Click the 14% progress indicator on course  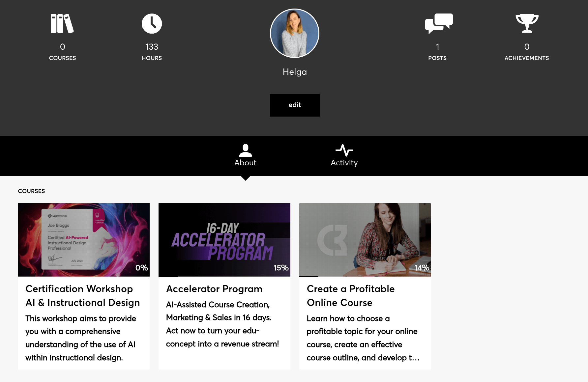point(422,268)
